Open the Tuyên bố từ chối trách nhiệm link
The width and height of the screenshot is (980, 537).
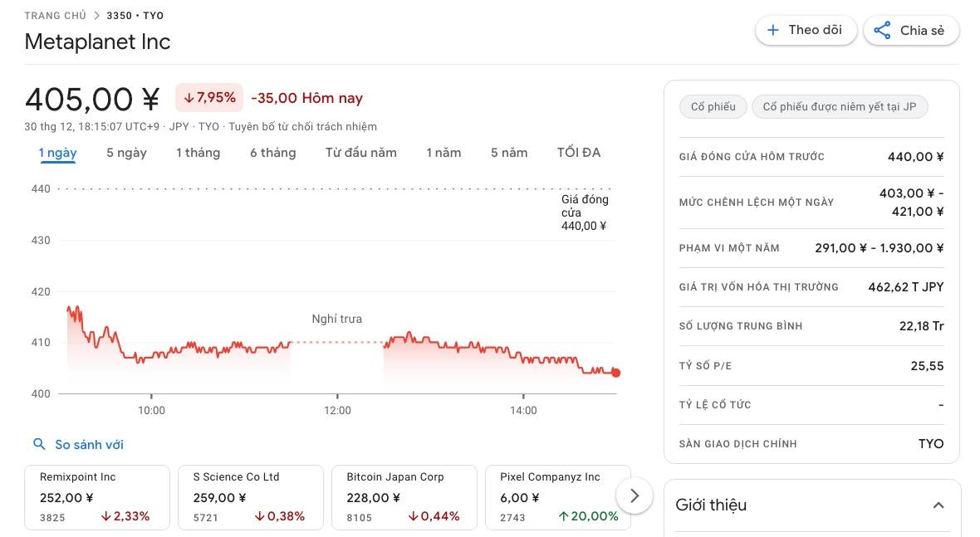click(302, 127)
